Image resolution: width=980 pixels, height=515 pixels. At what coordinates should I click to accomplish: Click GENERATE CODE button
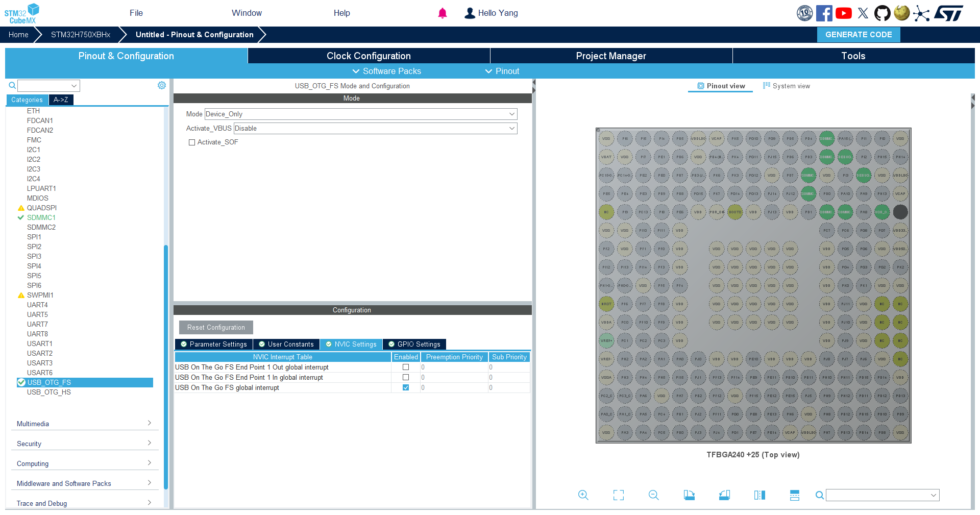(x=859, y=35)
